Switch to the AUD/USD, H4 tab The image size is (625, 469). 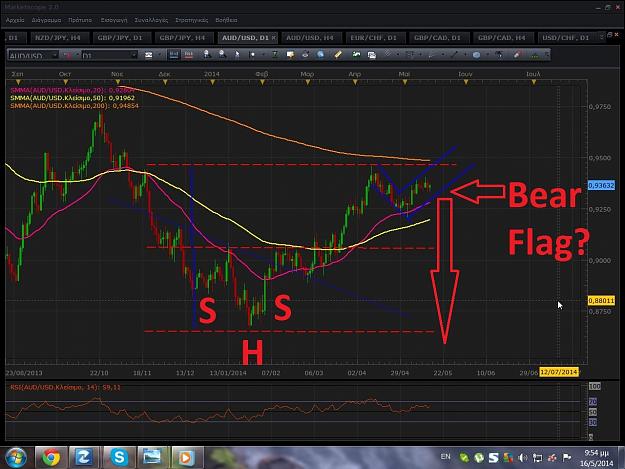(310, 38)
